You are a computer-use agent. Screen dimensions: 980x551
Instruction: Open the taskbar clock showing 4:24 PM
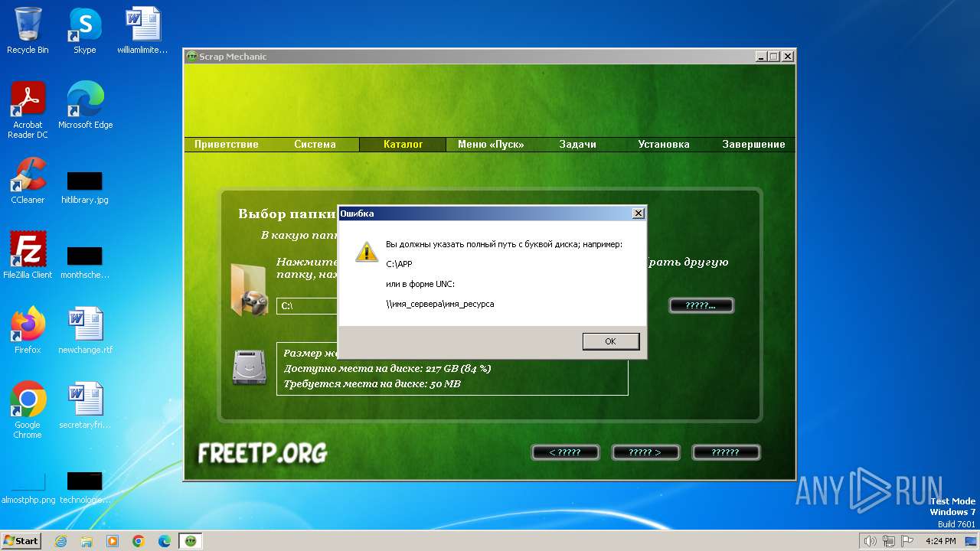940,541
